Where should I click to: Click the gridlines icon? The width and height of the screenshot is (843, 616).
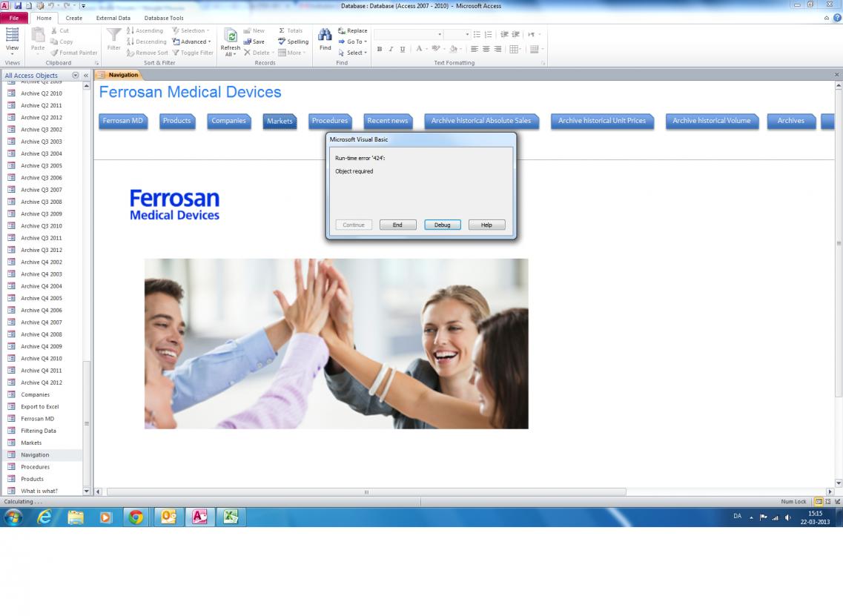(514, 49)
